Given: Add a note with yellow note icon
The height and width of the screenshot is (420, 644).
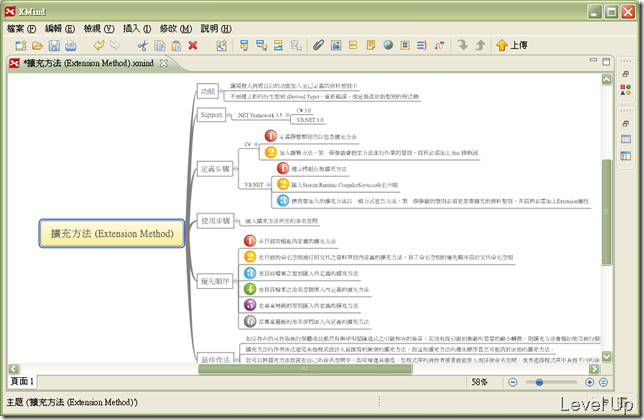Looking at the screenshot, I should [x=370, y=45].
